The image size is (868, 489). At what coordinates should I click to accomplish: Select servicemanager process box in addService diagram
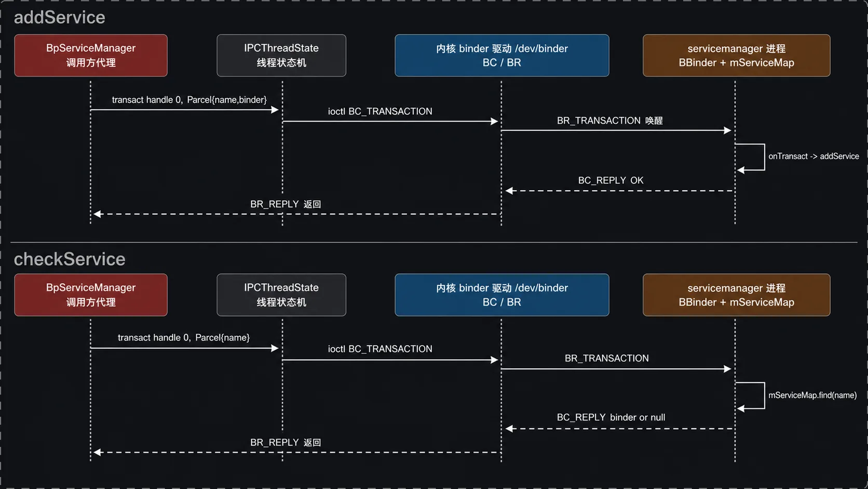(x=737, y=56)
